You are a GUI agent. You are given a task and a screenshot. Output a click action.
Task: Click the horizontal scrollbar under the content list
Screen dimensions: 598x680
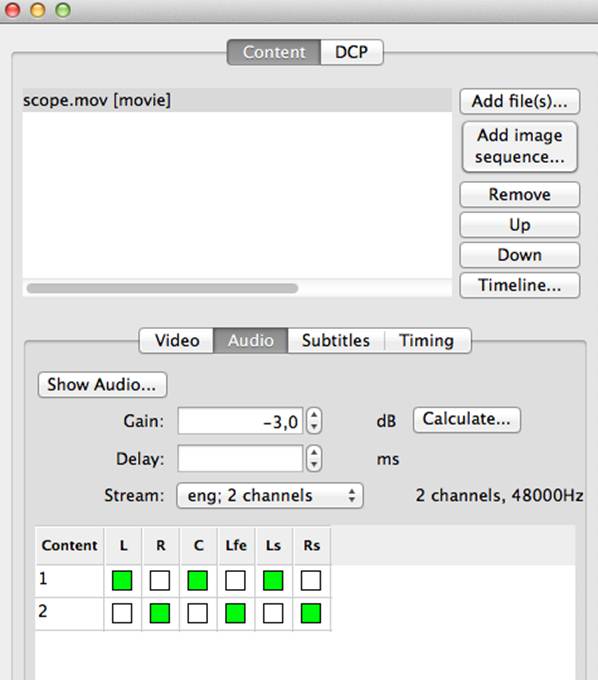(x=162, y=288)
